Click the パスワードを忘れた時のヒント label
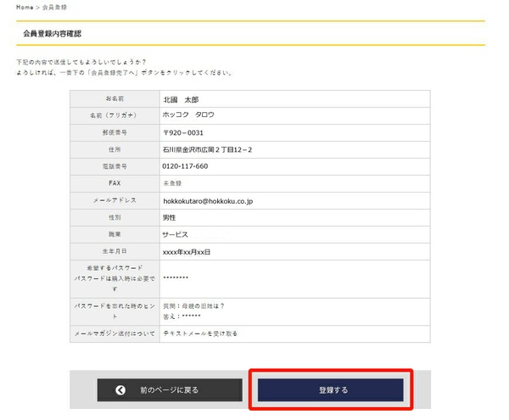Screen dimensions: 509x420 (x=115, y=311)
